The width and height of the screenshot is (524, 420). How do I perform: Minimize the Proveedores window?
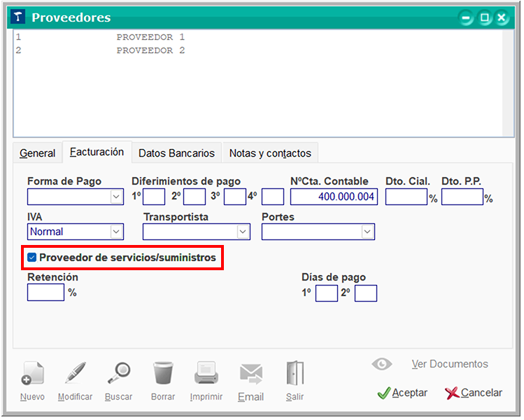466,17
